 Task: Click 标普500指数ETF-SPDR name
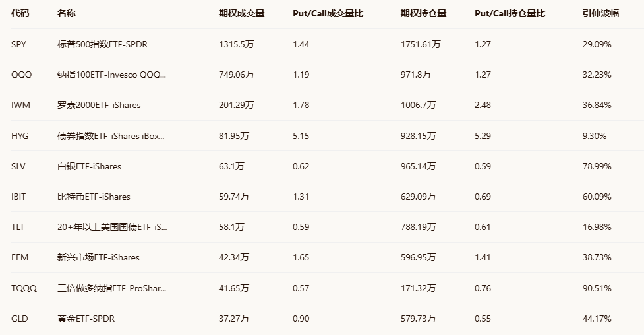coord(103,44)
